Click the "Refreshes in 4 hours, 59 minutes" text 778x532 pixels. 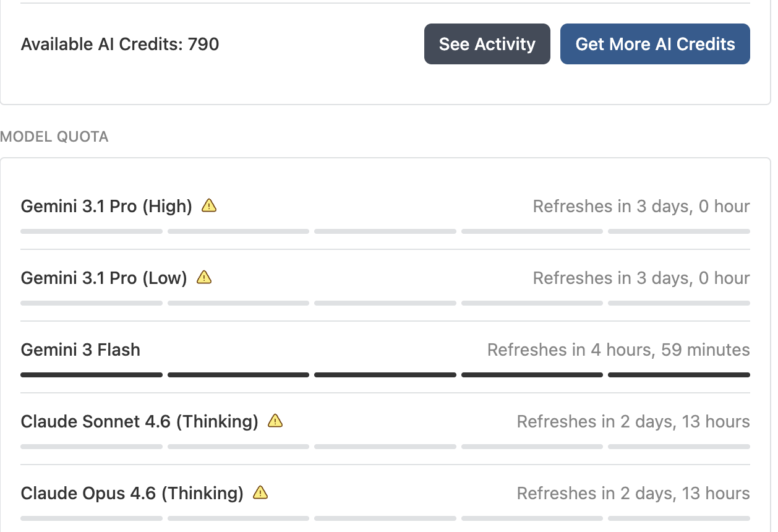(618, 350)
